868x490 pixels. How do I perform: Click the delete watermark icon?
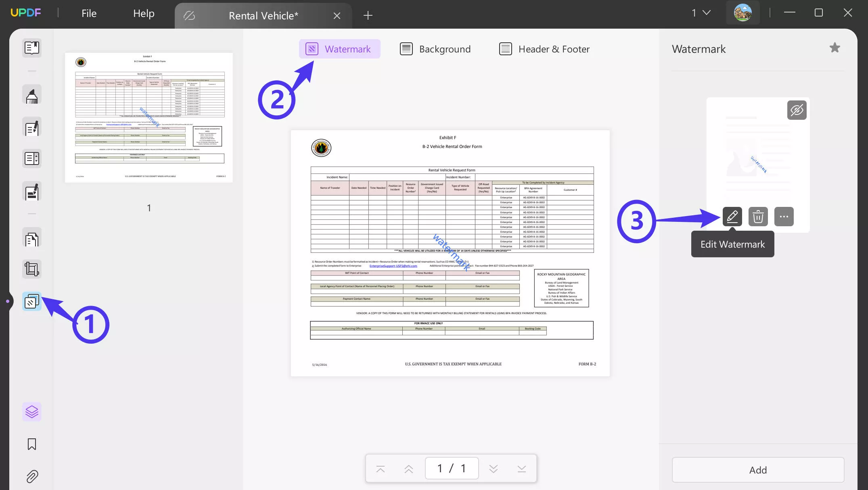point(757,216)
